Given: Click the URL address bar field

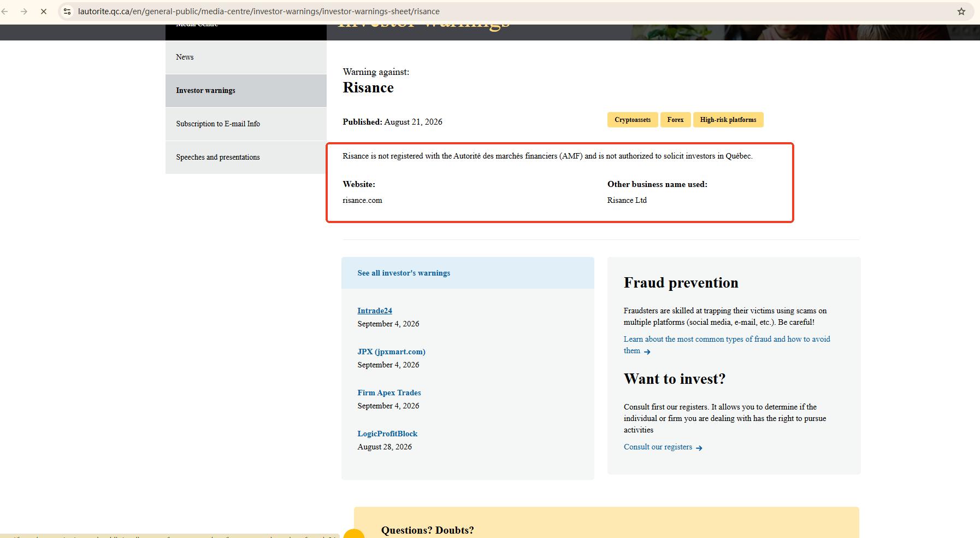Looking at the screenshot, I should point(513,11).
